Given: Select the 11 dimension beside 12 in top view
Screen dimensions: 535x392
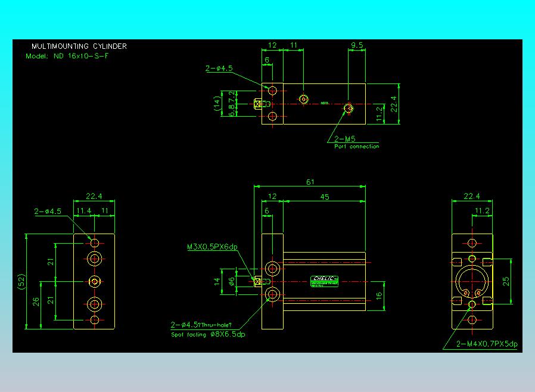Looking at the screenshot, I should coord(294,45).
